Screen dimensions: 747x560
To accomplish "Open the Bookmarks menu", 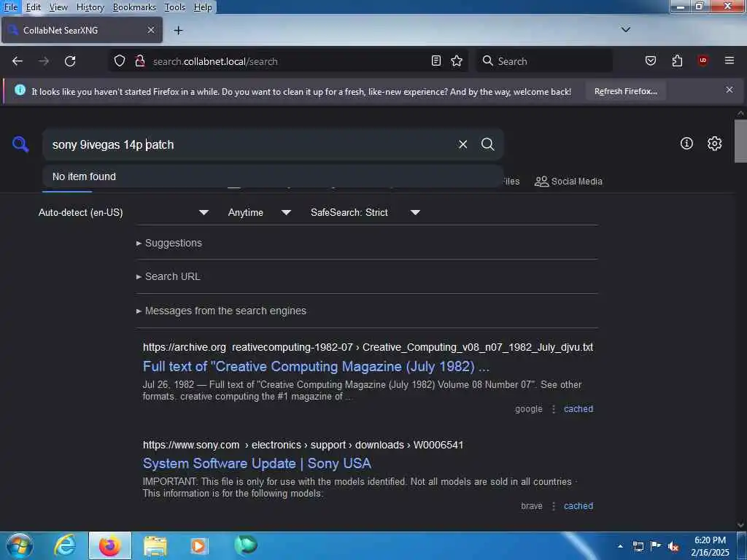I will [134, 7].
